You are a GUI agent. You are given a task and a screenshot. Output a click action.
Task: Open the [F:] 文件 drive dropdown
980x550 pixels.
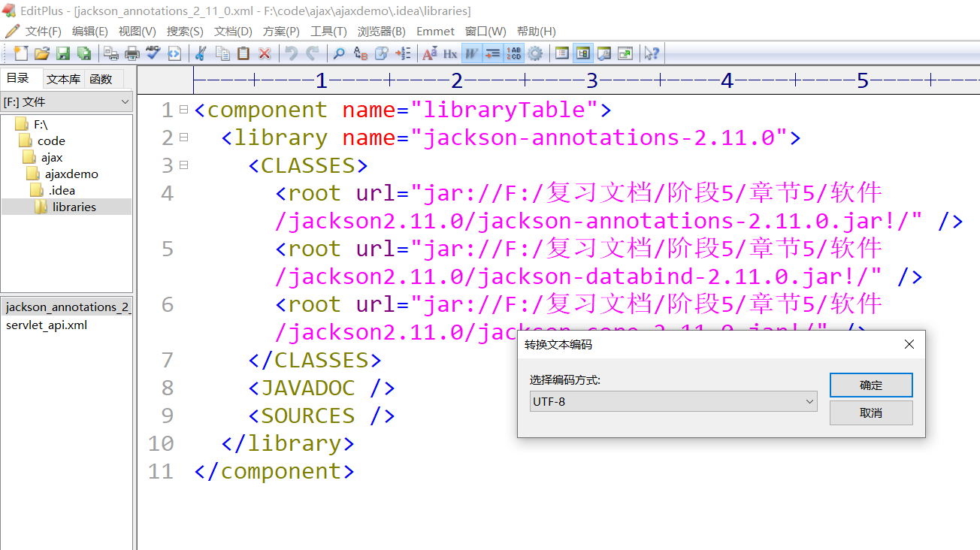(x=66, y=102)
